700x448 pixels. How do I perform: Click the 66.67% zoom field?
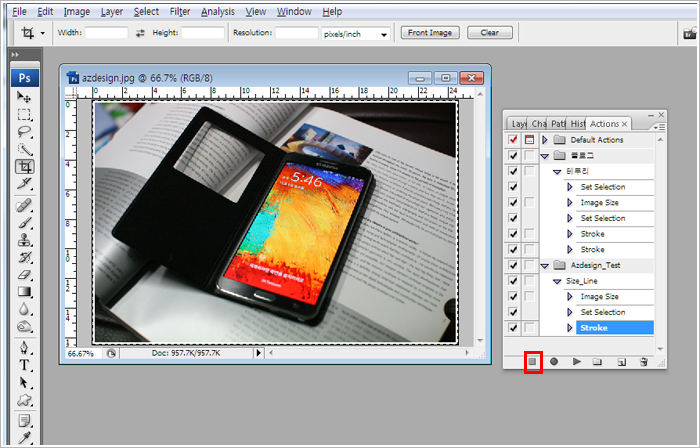point(83,353)
